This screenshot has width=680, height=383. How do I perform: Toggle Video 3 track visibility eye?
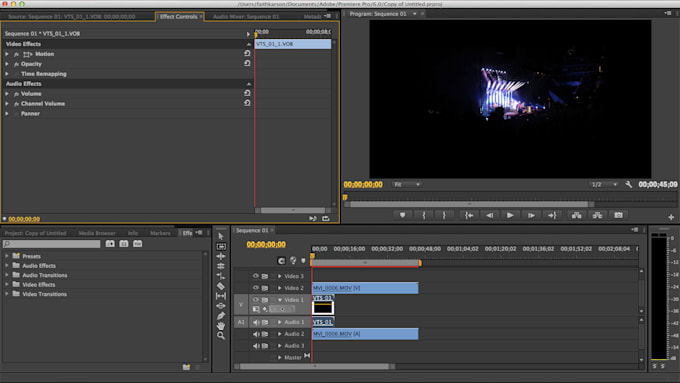coord(255,276)
